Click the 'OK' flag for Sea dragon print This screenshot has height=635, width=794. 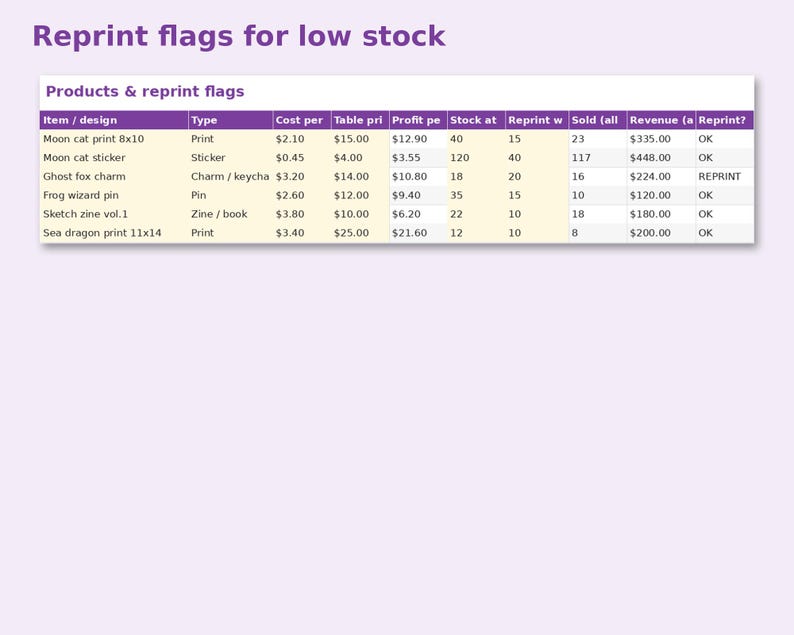pos(725,233)
